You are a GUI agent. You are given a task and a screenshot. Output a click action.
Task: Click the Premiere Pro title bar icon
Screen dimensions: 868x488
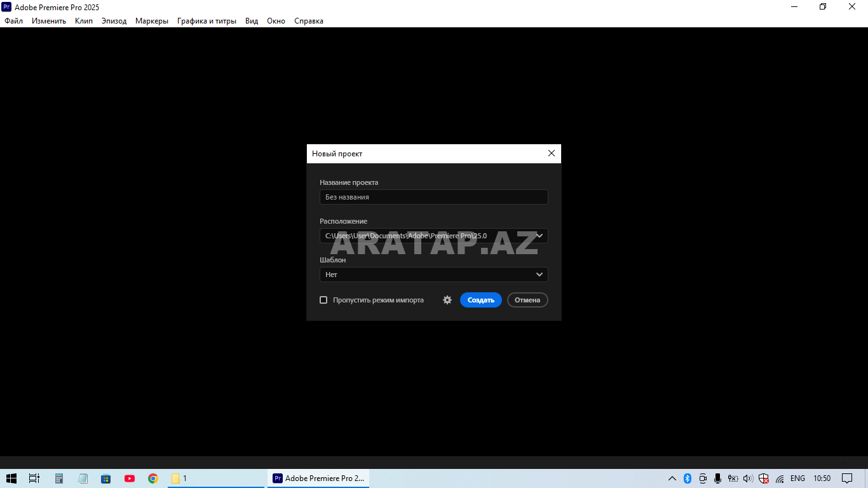tap(6, 7)
